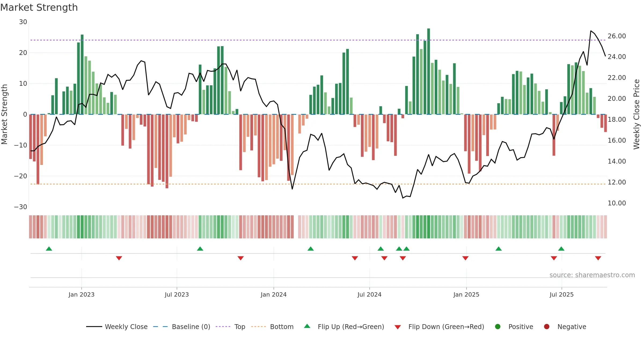Toggle the Weekly Close legend label
This screenshot has height=362, width=644.
[126, 327]
